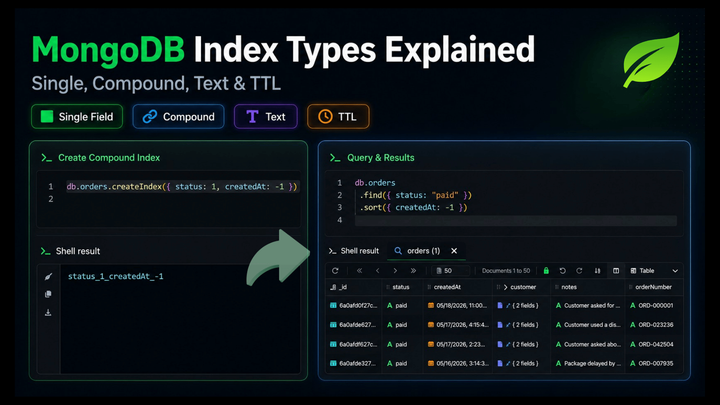
Task: Click the refresh icon in results toolbar
Action: [x=335, y=271]
